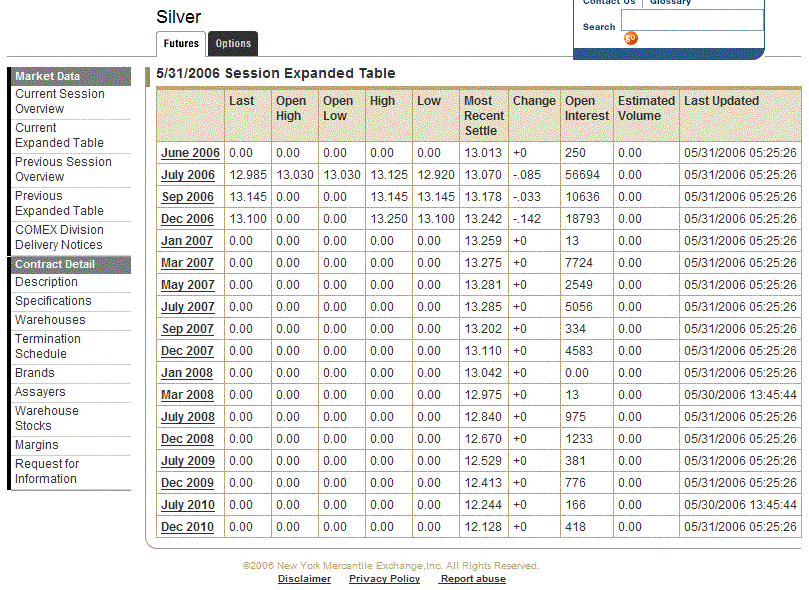The image size is (809, 590).
Task: Open the July 2006 contract
Action: (x=188, y=175)
